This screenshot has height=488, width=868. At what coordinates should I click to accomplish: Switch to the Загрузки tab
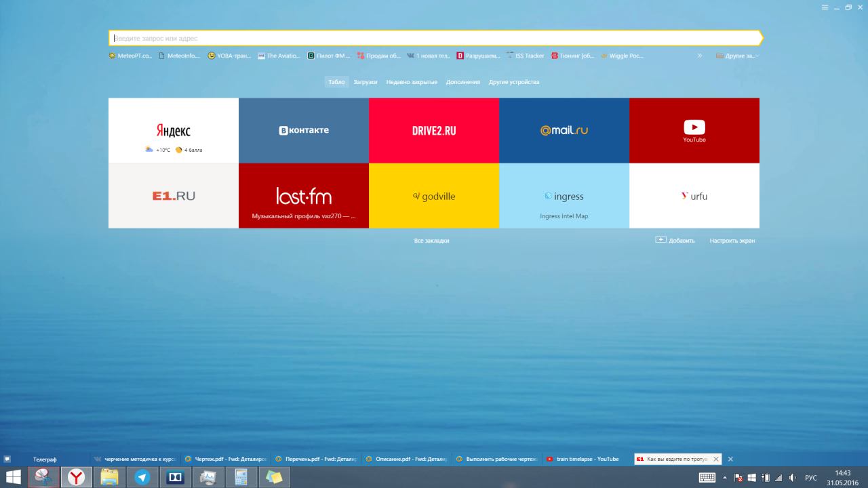366,82
